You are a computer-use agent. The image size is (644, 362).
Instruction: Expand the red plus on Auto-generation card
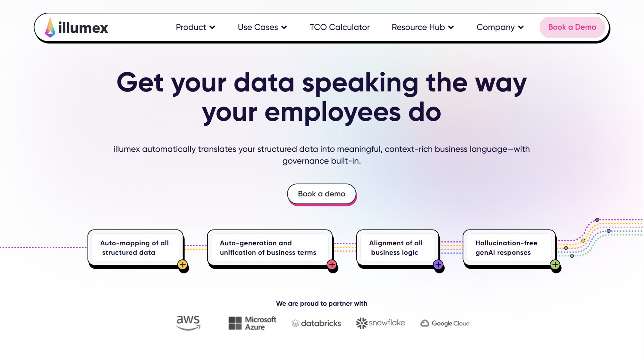tap(332, 265)
